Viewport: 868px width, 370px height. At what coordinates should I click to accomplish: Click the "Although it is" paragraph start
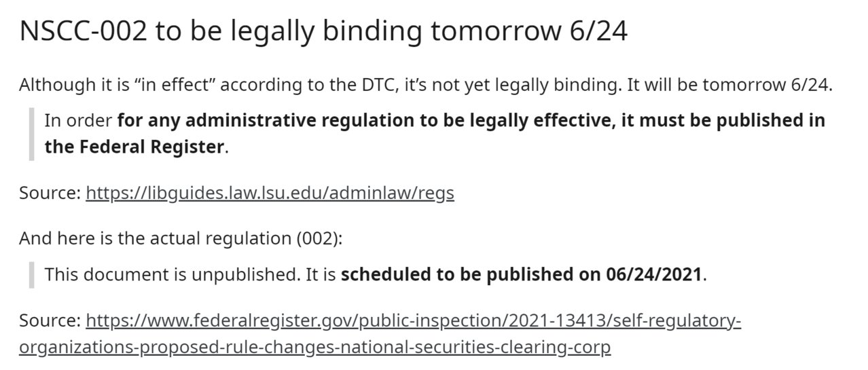[62, 86]
